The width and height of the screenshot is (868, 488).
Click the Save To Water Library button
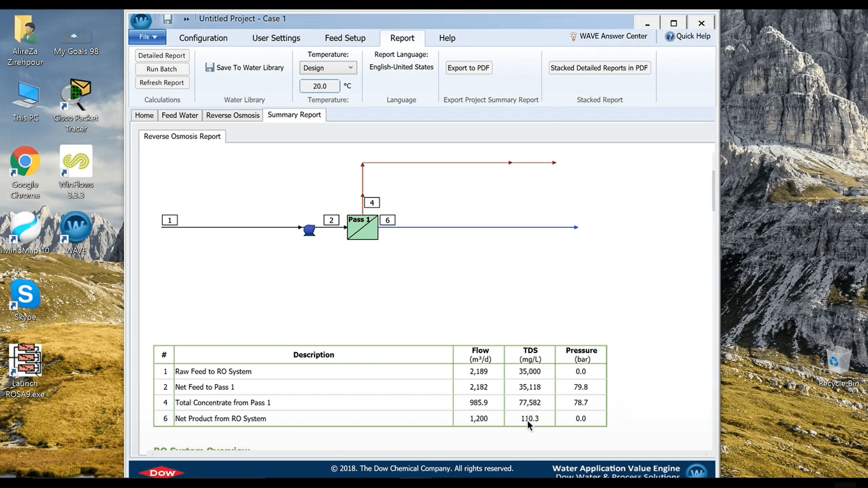[245, 68]
